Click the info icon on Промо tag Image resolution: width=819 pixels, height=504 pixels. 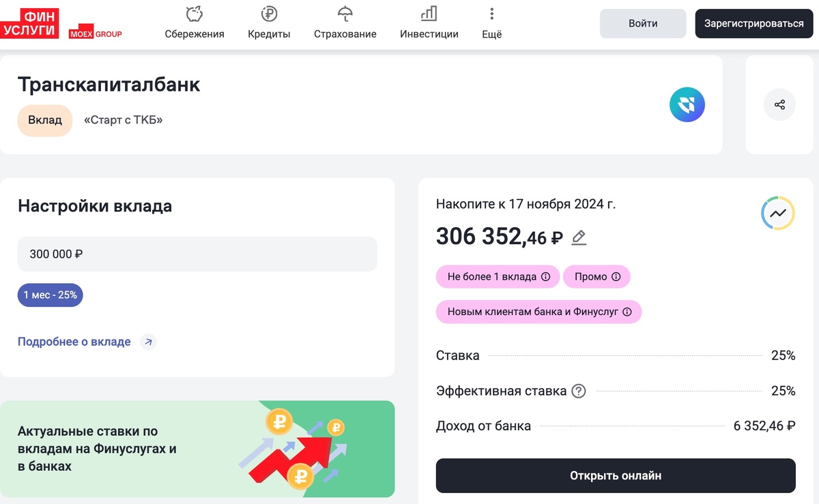click(x=617, y=276)
